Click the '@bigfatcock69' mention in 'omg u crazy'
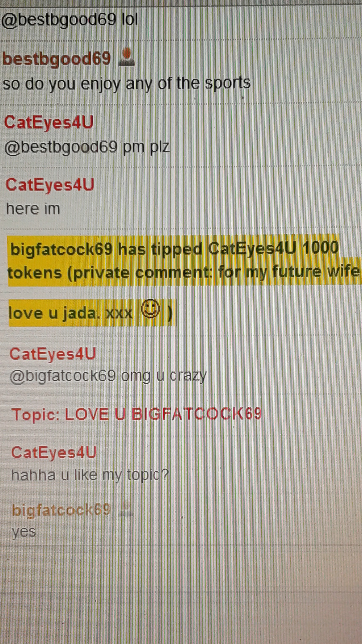Image resolution: width=362 pixels, height=644 pixels. 63,376
